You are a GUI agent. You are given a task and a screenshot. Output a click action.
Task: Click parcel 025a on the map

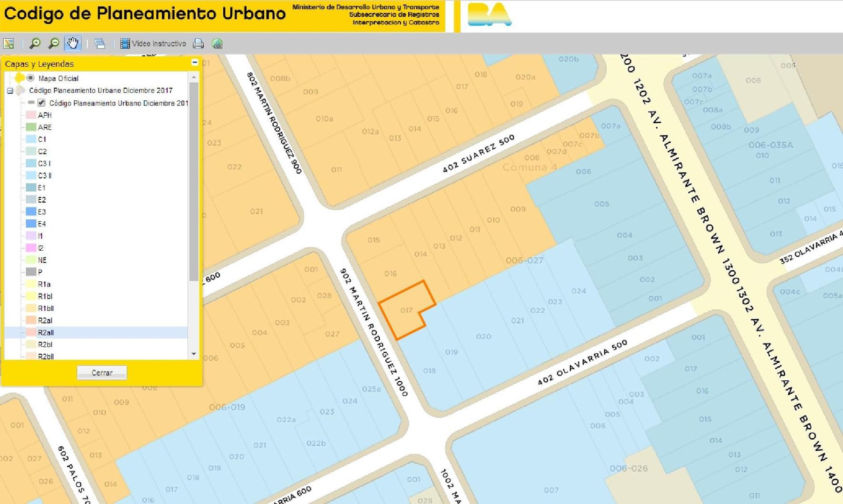(x=371, y=389)
